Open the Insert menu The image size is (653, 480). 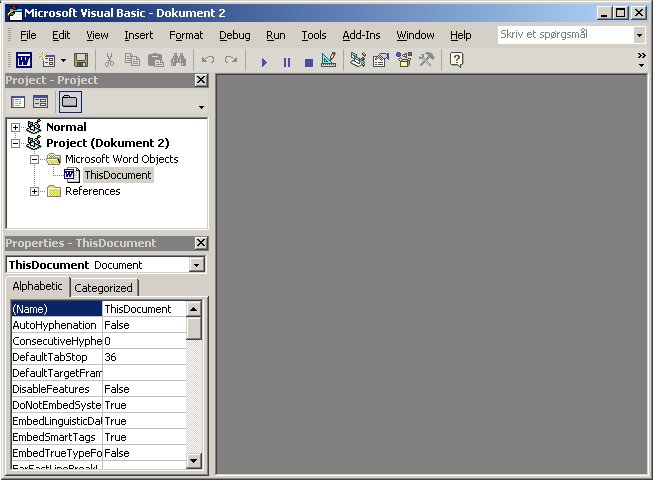pos(139,35)
